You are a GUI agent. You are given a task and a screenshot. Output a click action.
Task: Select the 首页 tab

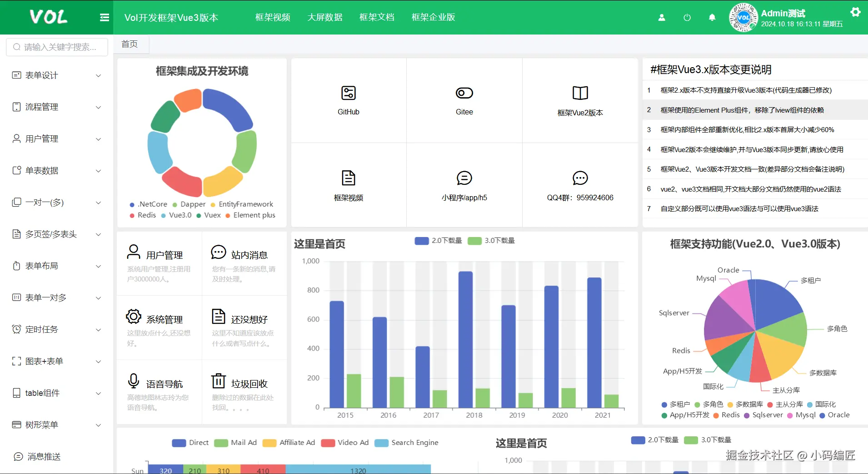pos(130,44)
